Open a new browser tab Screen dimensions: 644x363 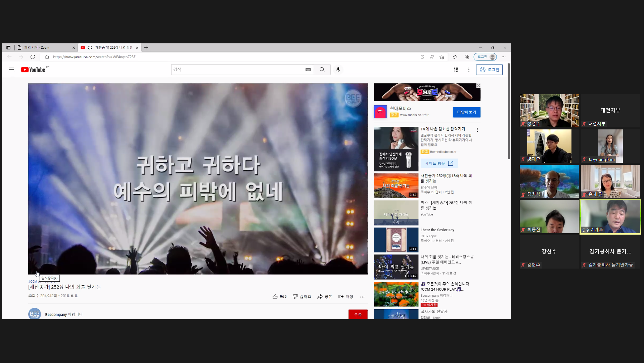click(x=146, y=47)
